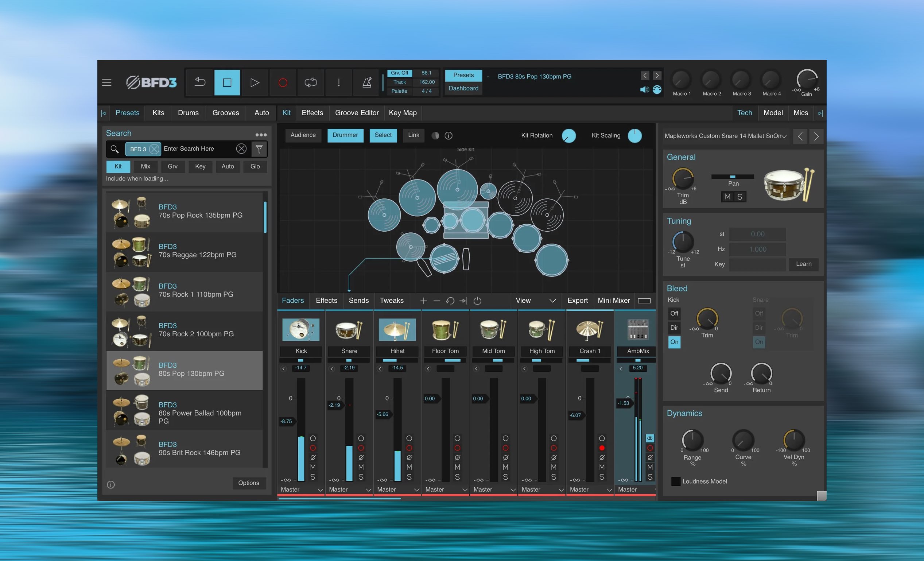Click the power icon in mixer toolbar
Image resolution: width=924 pixels, height=561 pixels.
coord(477,301)
